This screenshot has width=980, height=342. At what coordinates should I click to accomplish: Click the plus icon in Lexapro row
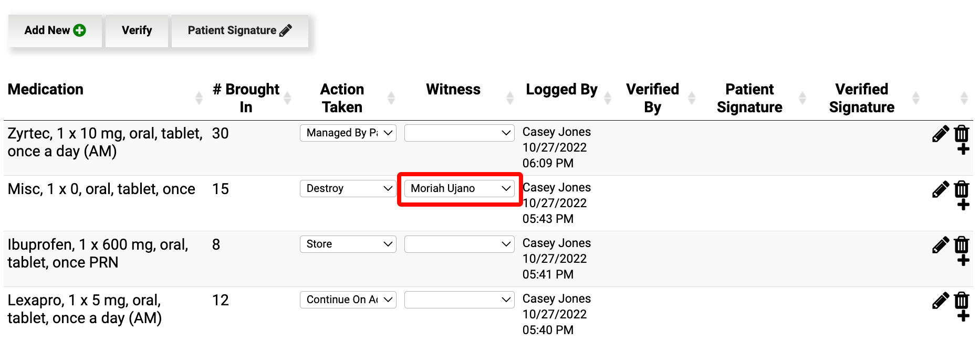963,316
